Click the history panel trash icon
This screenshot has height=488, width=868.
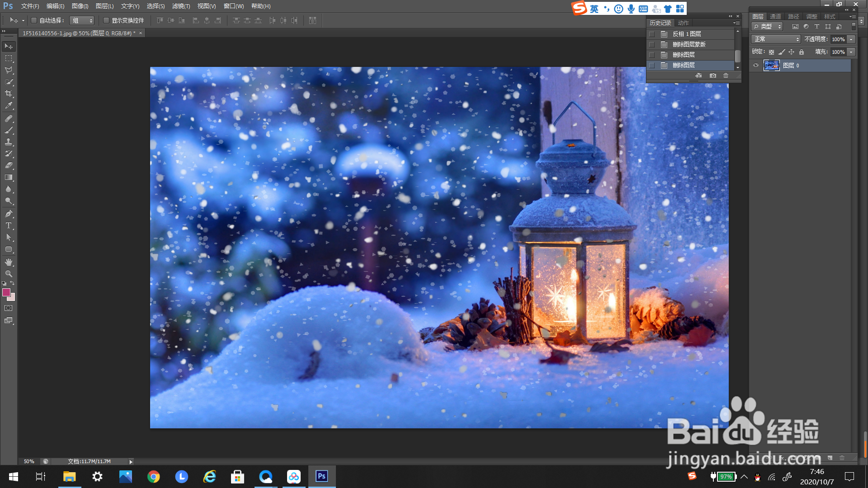[x=726, y=75]
